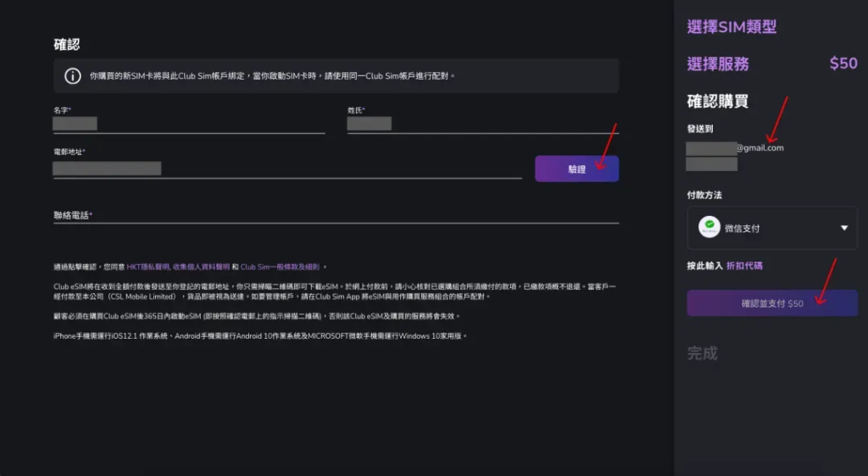Click the gmail.com delivery email address
Screen dimensions: 868x476
point(735,148)
